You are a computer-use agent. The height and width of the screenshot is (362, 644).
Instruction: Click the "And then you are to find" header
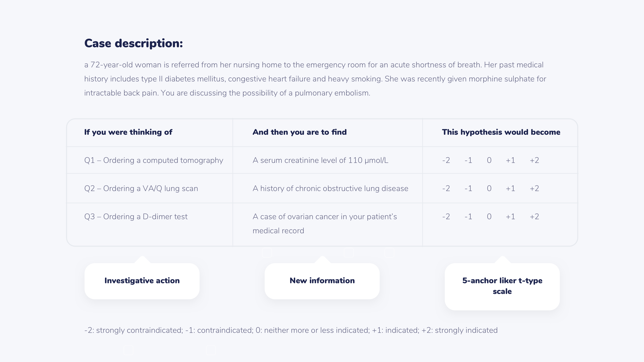pyautogui.click(x=300, y=132)
